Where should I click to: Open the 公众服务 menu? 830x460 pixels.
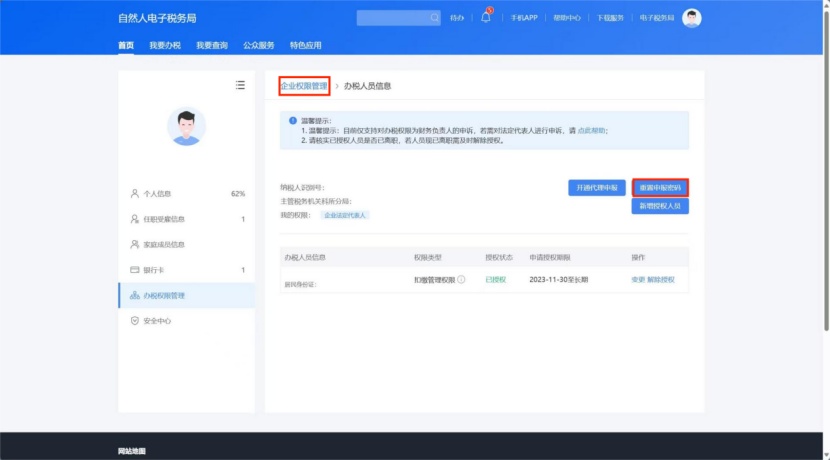point(259,46)
